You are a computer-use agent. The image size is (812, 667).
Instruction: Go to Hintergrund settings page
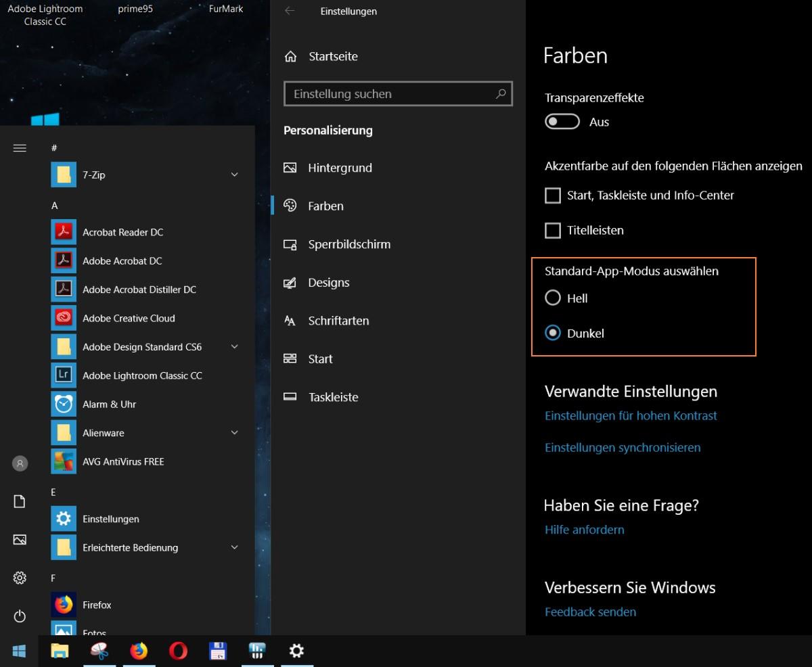340,168
